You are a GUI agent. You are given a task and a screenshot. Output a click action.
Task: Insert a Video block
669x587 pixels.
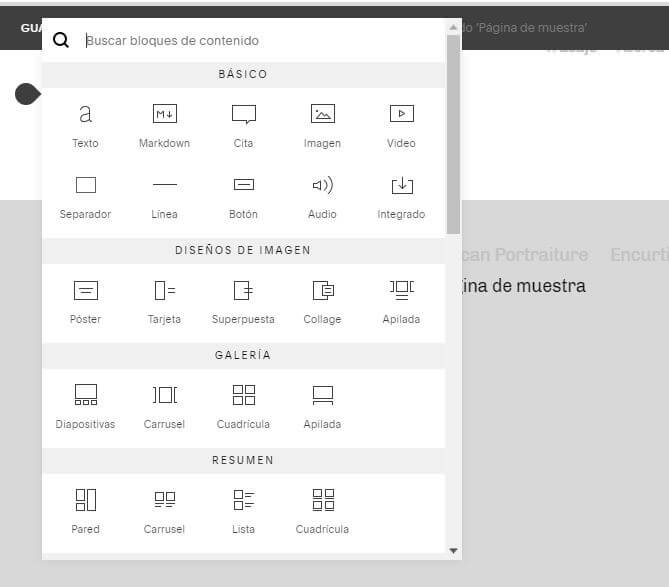[401, 126]
